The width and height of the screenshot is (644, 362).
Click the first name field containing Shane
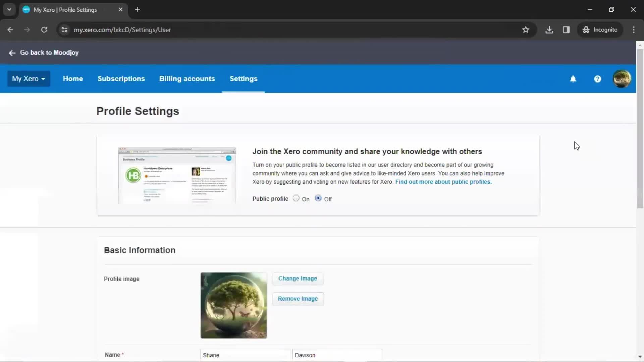click(245, 355)
